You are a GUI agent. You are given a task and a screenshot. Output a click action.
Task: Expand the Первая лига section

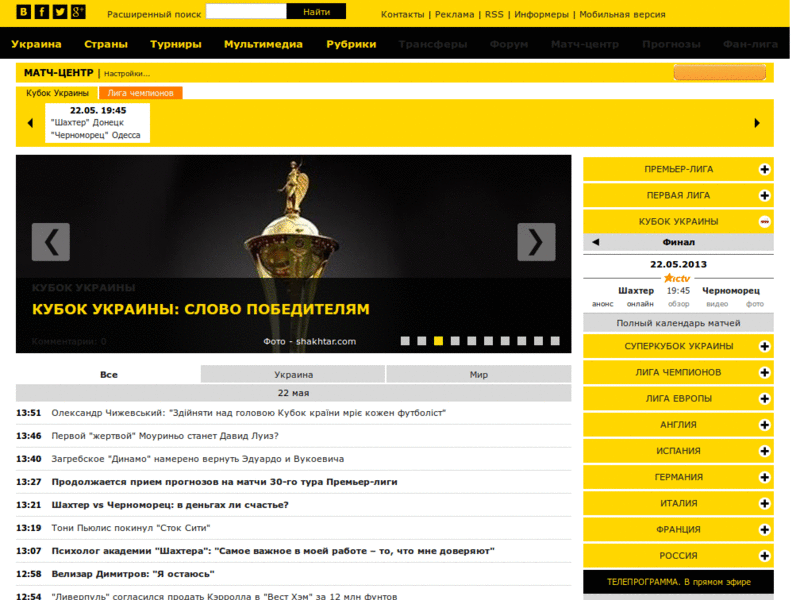(x=764, y=195)
